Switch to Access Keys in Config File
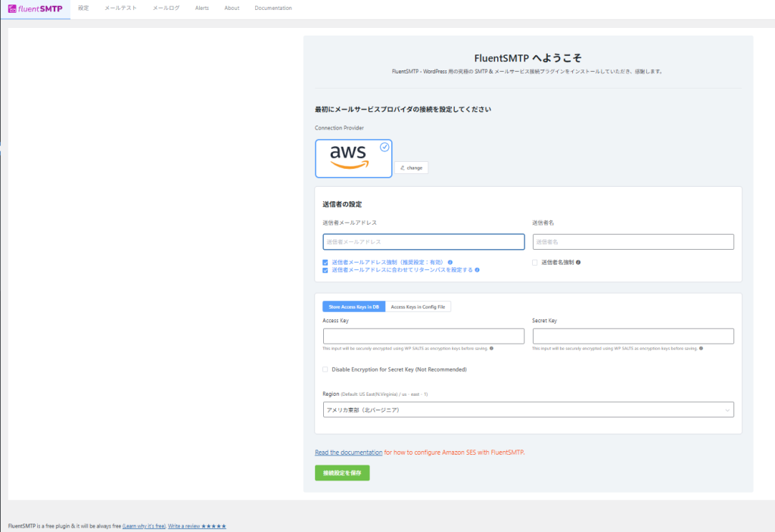Viewport: 775px width, 532px height. point(419,306)
